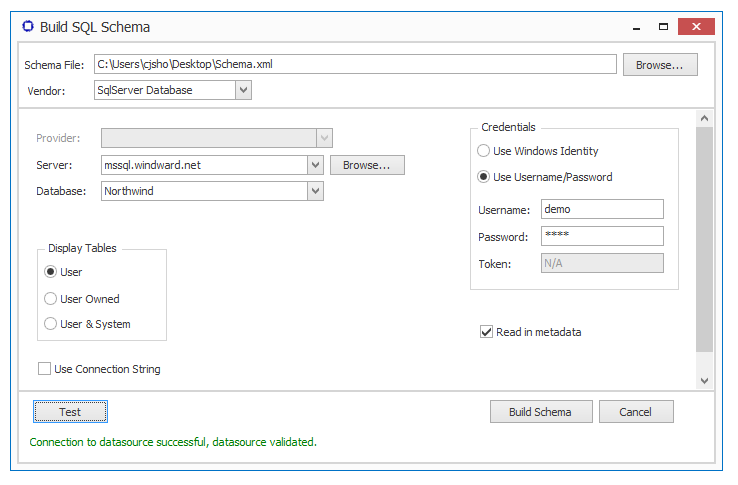
Task: Click the Token label
Action: coord(495,264)
